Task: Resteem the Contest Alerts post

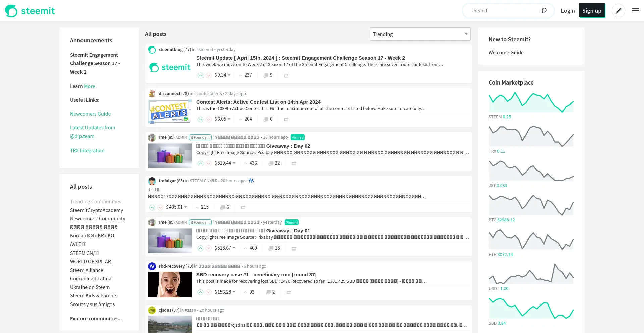Action: pos(286,120)
